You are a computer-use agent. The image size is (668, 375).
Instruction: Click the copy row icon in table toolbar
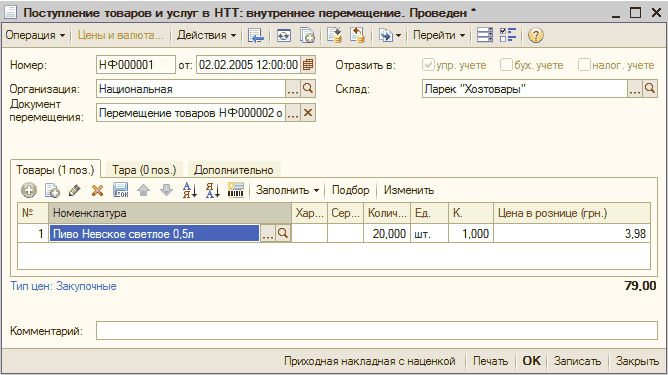[52, 190]
